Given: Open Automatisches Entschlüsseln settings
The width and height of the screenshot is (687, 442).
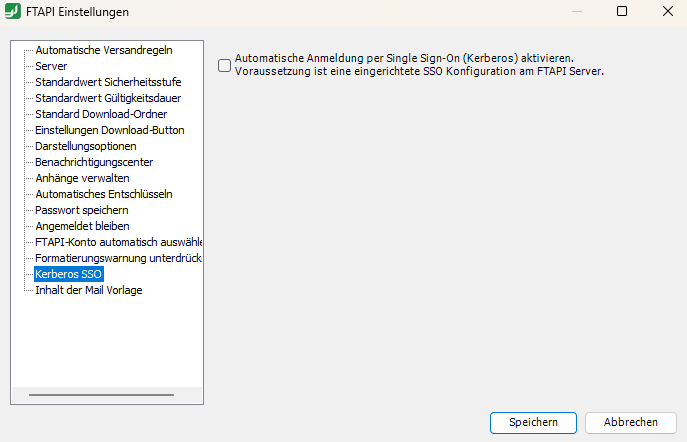Looking at the screenshot, I should point(103,194).
